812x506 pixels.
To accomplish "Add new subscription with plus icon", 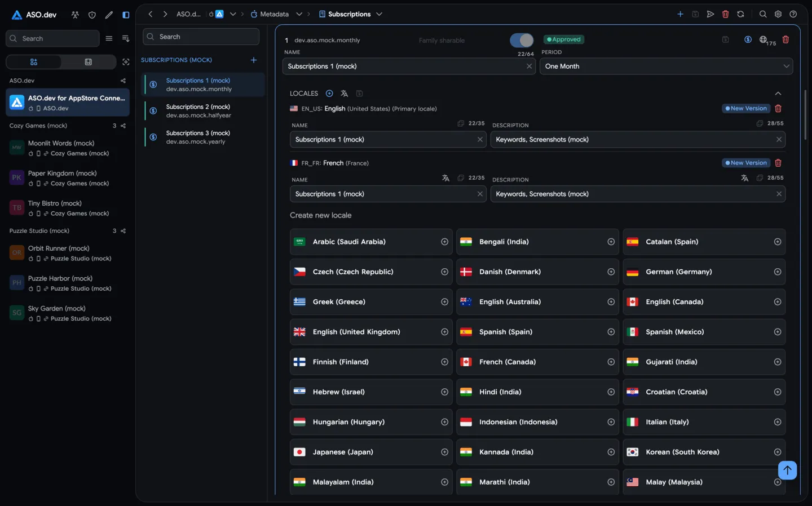I will 254,60.
